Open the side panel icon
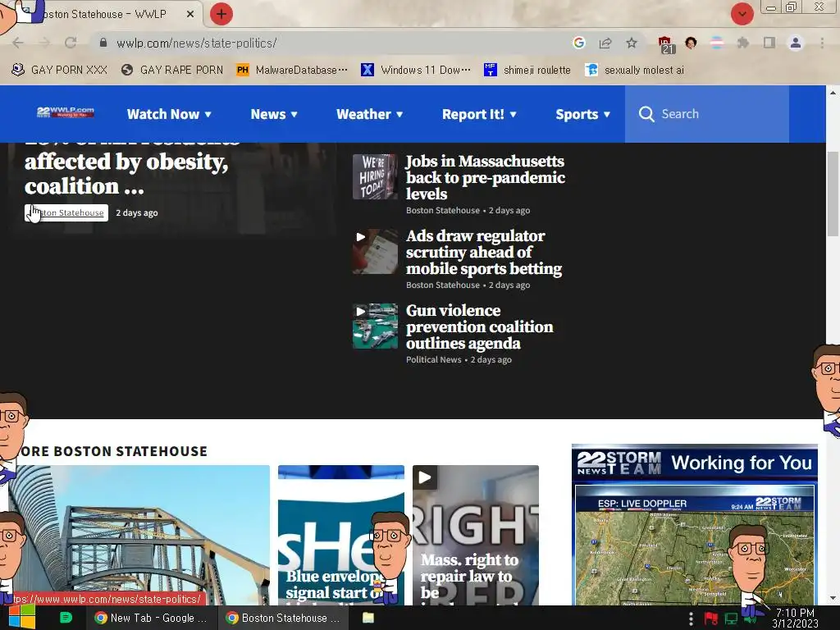Image resolution: width=840 pixels, height=630 pixels. [769, 43]
